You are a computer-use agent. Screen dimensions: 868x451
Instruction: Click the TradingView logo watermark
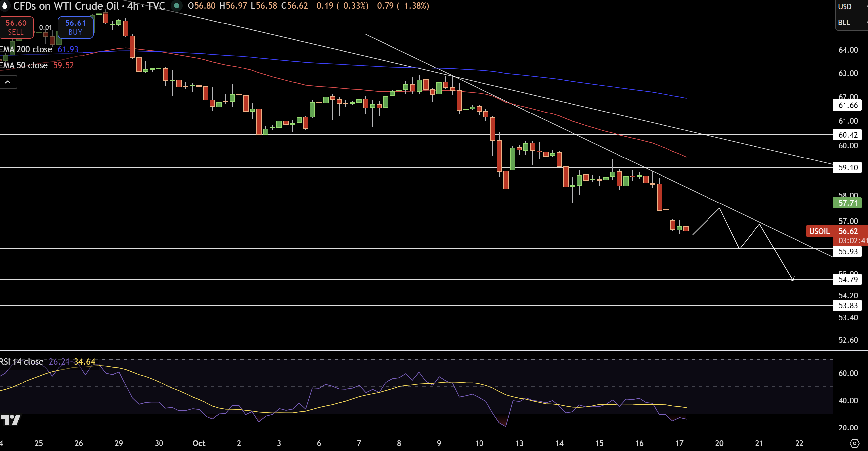(x=11, y=420)
